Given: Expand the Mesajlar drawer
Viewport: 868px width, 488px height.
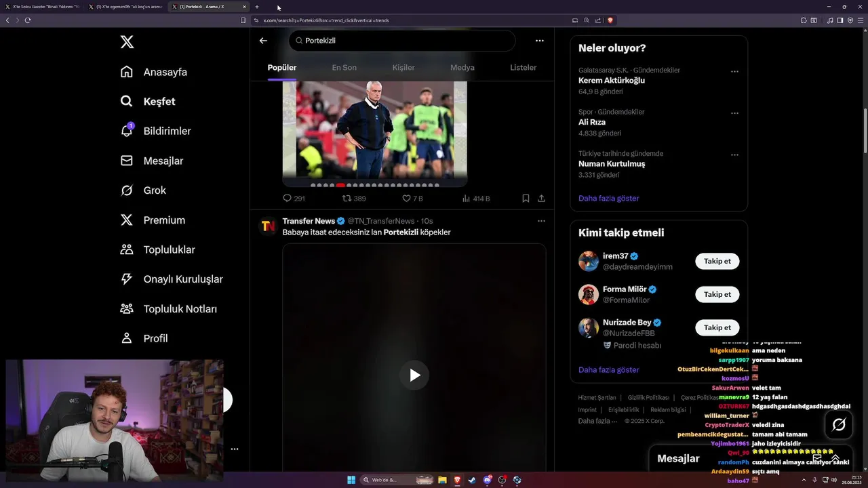Looking at the screenshot, I should [835, 458].
